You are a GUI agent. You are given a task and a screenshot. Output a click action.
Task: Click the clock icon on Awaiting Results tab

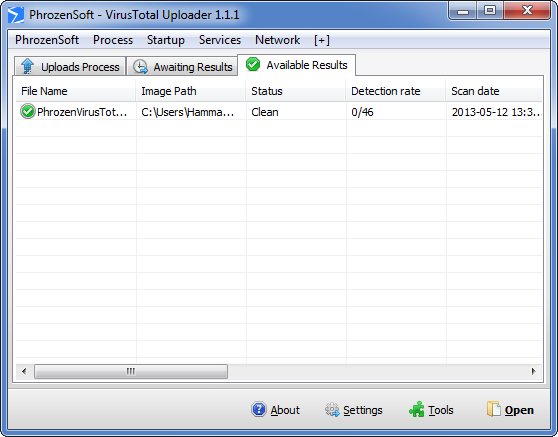click(140, 67)
